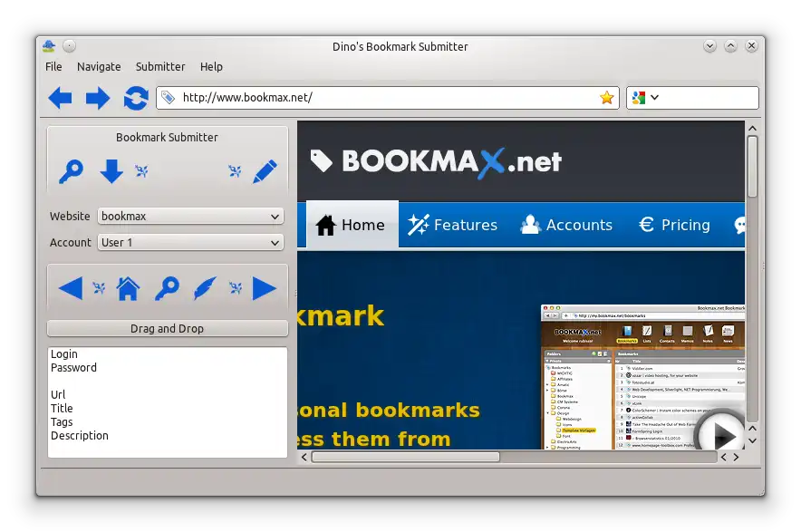Open the Features tab on Bookmax site

point(453,225)
